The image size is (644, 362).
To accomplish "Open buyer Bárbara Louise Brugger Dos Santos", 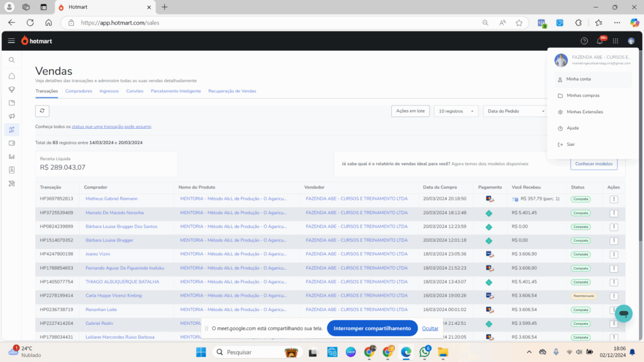I will [121, 226].
